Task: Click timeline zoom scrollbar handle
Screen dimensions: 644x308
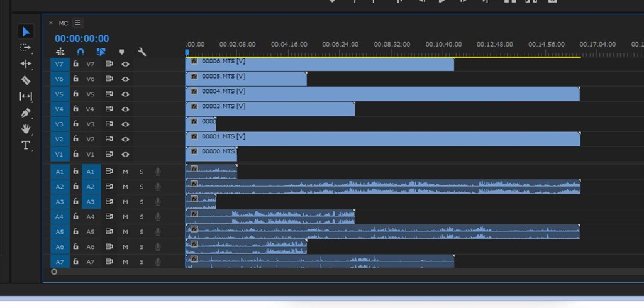Action: pos(54,272)
